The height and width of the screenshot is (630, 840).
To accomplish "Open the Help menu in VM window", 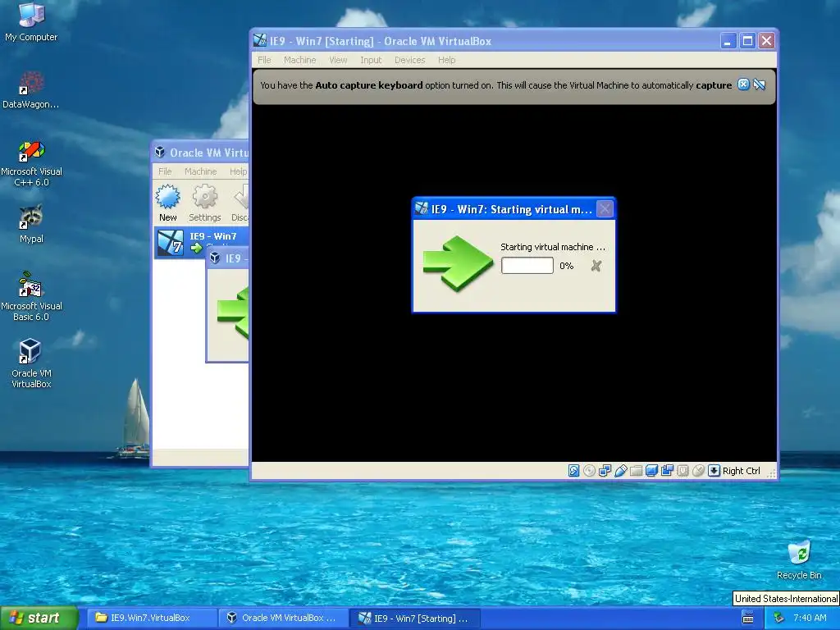I will point(447,60).
